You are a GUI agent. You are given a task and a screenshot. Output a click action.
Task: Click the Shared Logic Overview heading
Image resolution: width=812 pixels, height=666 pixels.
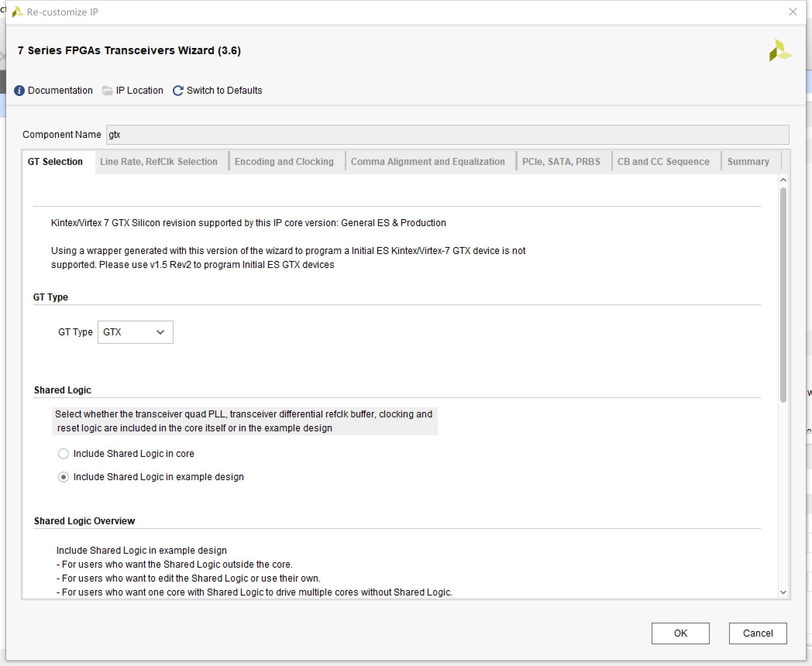tap(84, 521)
